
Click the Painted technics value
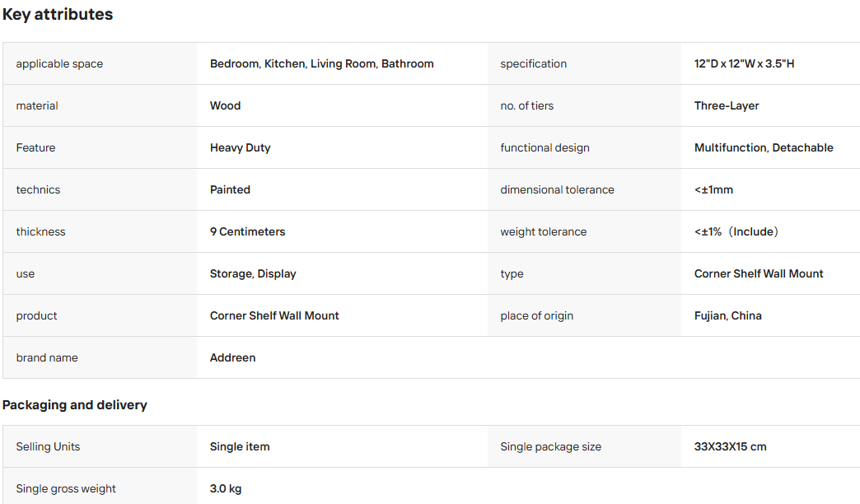point(231,189)
